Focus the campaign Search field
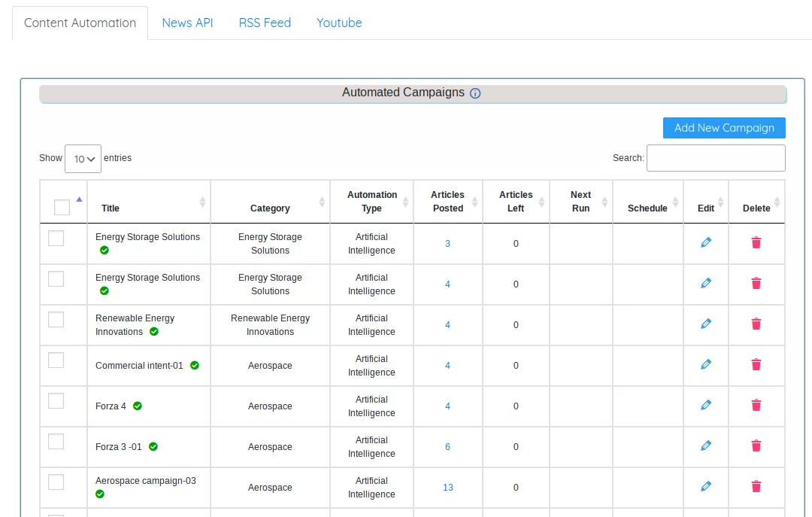 pos(716,157)
